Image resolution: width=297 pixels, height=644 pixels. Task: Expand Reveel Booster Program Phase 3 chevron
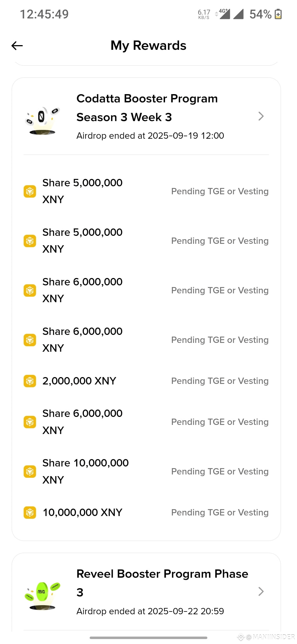[x=261, y=591]
